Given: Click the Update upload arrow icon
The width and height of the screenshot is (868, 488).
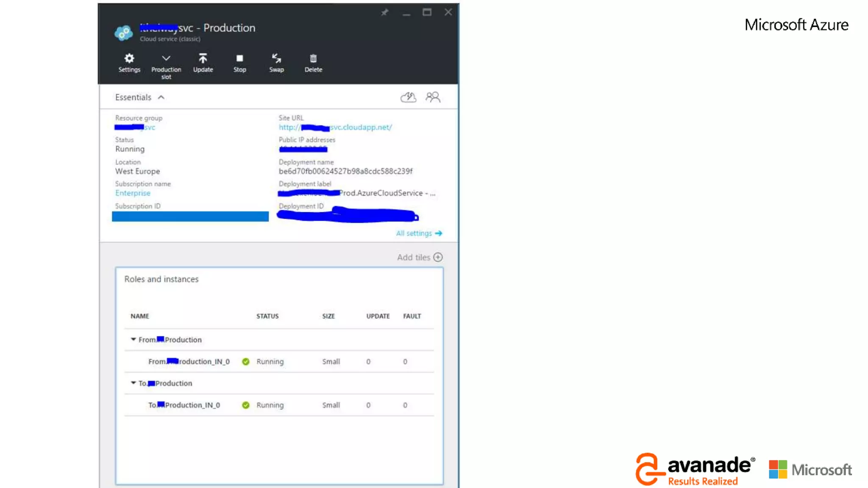Looking at the screenshot, I should (203, 58).
